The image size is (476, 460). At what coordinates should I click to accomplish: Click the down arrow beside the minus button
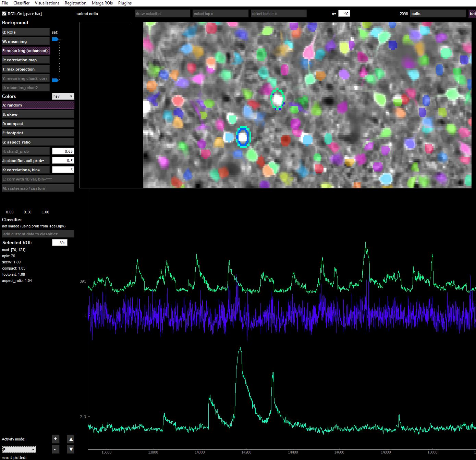[70, 449]
